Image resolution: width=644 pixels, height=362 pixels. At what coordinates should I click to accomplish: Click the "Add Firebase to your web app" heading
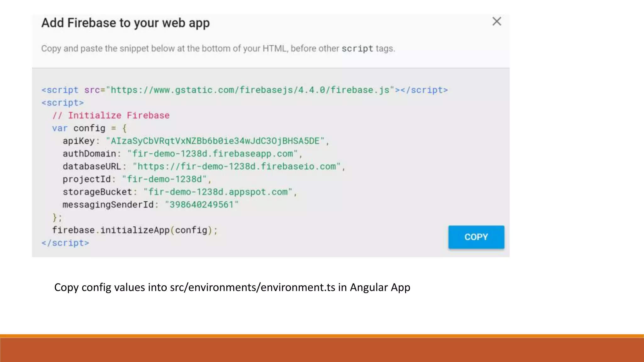pos(125,23)
